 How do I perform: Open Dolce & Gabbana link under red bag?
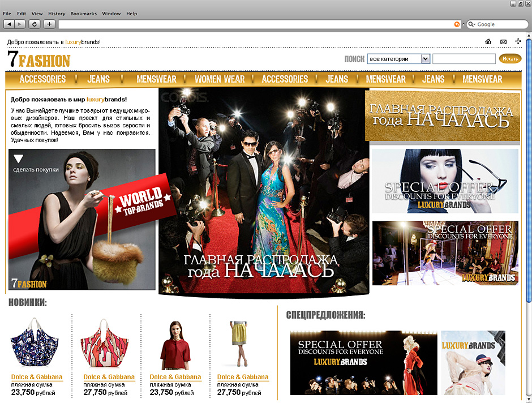(x=109, y=377)
